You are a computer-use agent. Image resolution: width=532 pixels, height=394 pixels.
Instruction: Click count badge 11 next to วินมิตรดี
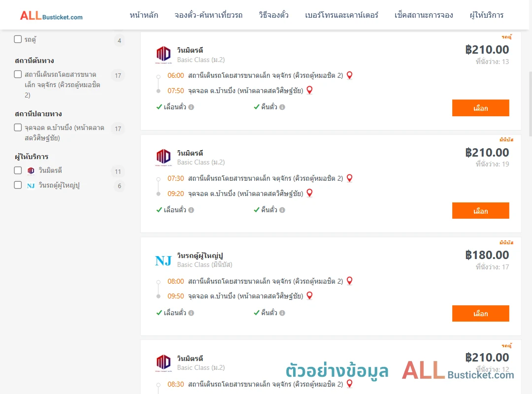tap(118, 171)
